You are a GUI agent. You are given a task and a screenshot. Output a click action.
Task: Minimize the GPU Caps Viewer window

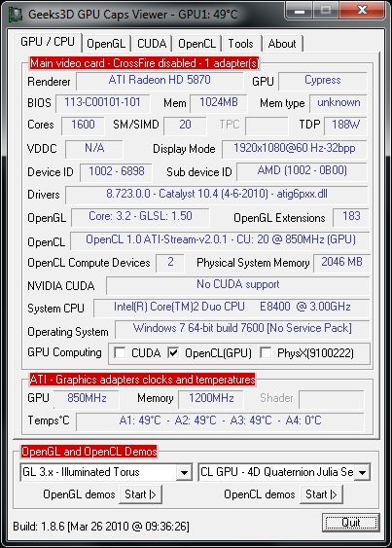point(299,11)
